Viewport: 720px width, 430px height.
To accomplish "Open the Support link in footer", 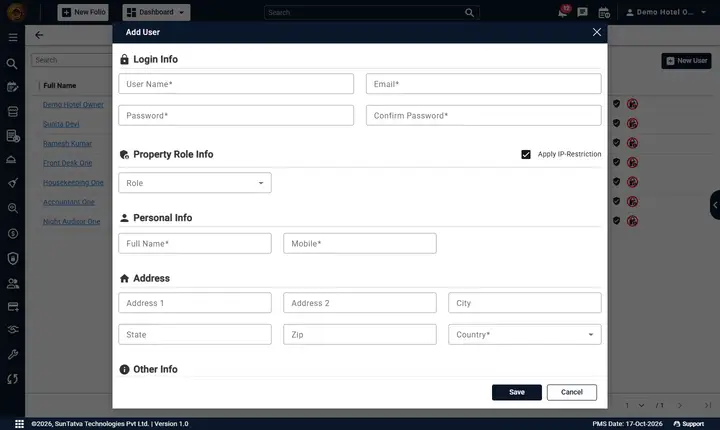I will (x=688, y=424).
